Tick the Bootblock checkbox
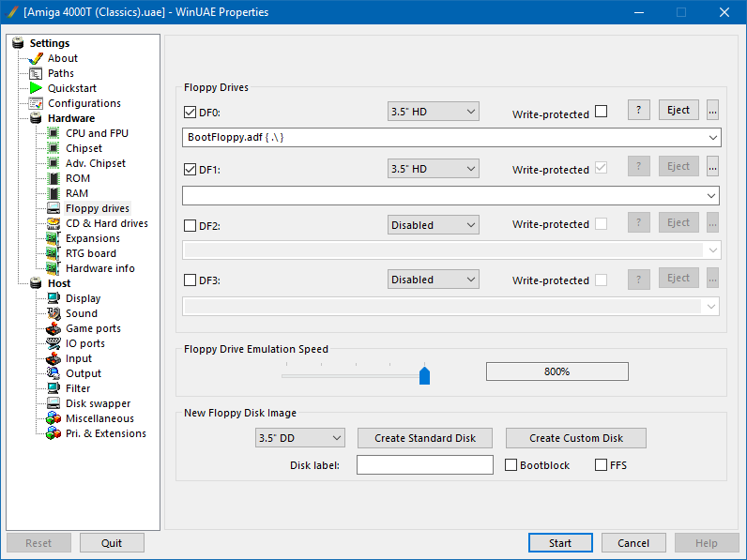The width and height of the screenshot is (747, 560). point(511,465)
